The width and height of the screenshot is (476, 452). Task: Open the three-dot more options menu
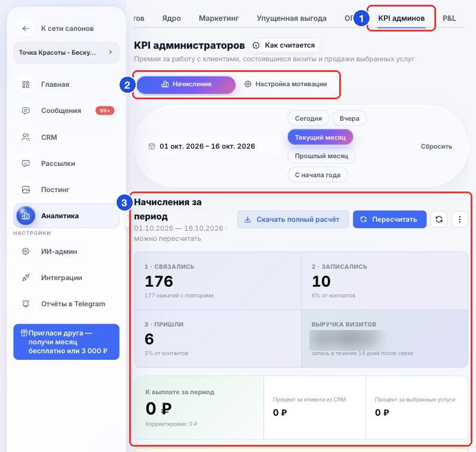tap(459, 219)
